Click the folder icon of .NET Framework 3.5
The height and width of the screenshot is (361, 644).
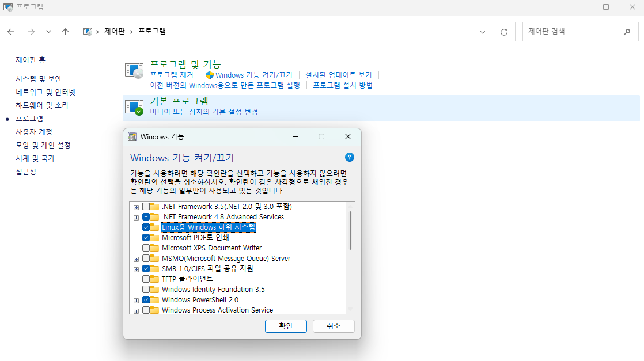(154, 206)
